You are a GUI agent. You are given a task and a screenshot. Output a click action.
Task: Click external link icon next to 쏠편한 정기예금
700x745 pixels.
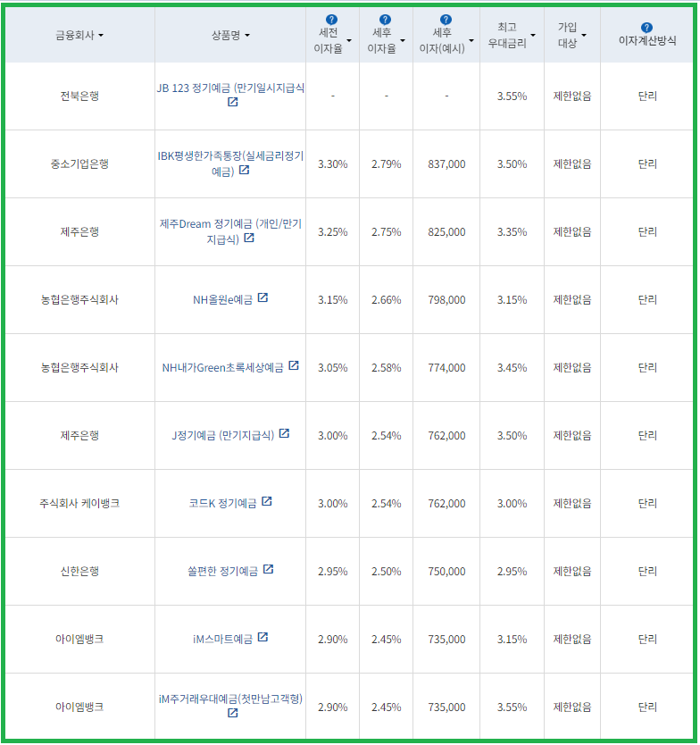(269, 569)
